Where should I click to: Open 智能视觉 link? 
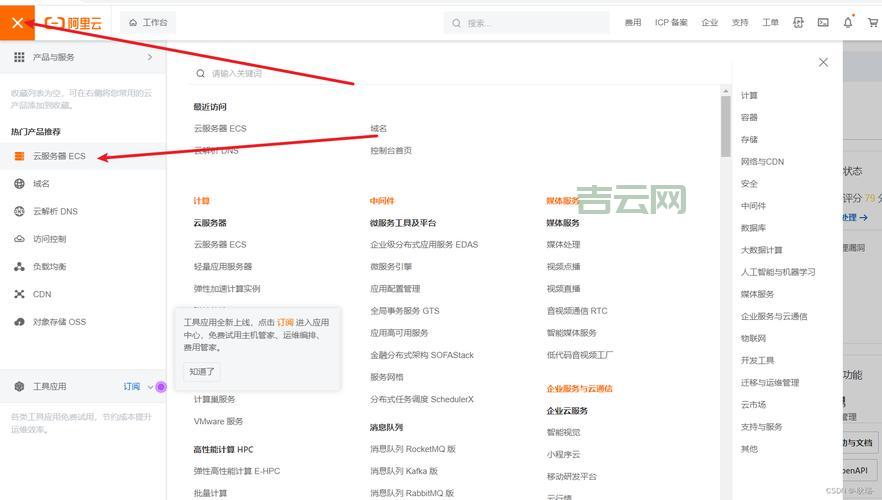[563, 432]
